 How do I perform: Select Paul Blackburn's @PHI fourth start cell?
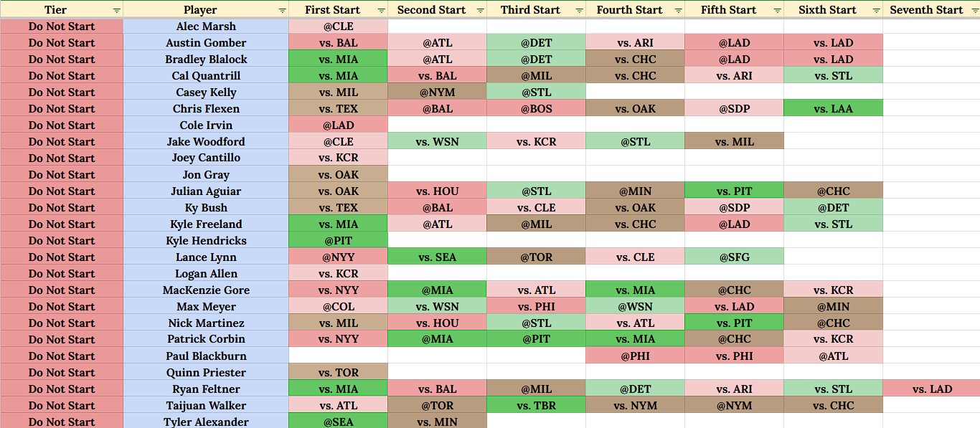635,356
